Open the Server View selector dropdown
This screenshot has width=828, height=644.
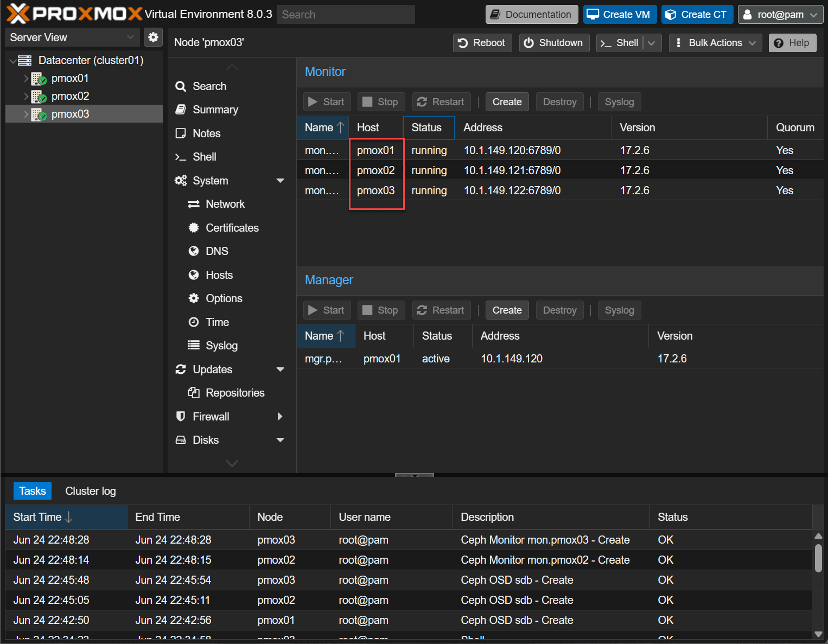click(x=72, y=37)
